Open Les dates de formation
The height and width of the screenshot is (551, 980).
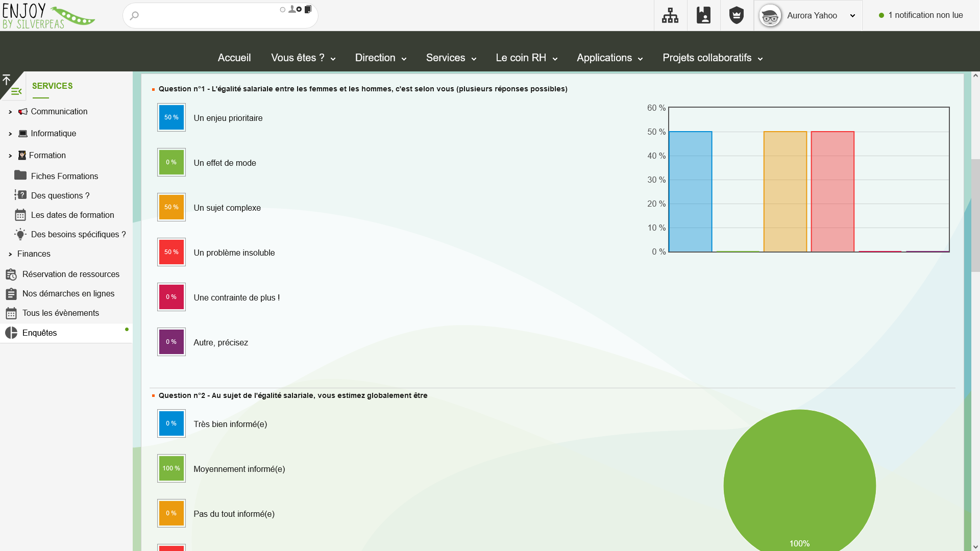click(72, 215)
